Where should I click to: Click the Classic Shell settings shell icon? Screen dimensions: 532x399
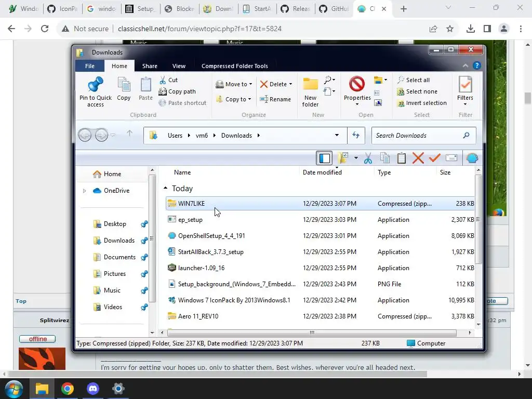point(472,158)
